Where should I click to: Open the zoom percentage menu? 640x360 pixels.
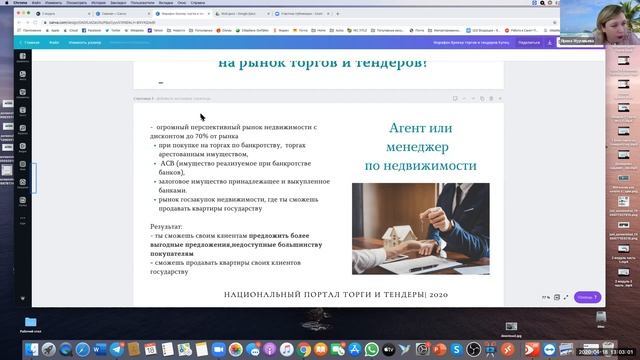[546, 297]
